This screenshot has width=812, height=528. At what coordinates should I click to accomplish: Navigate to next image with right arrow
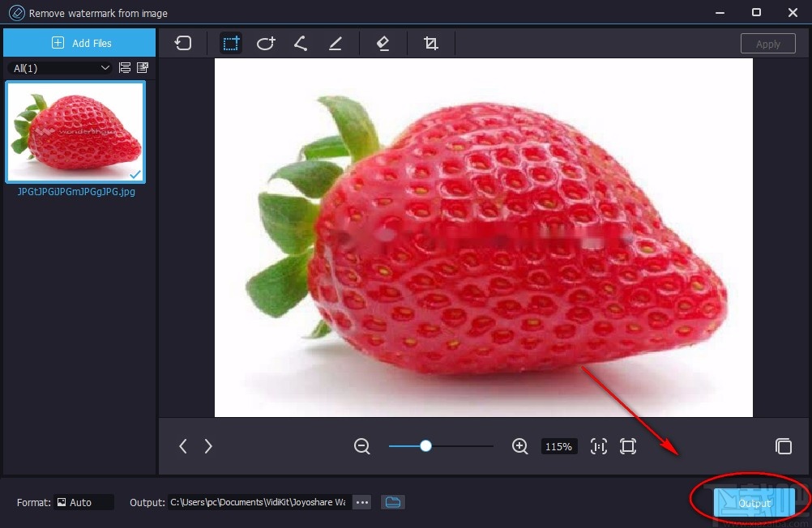click(208, 446)
